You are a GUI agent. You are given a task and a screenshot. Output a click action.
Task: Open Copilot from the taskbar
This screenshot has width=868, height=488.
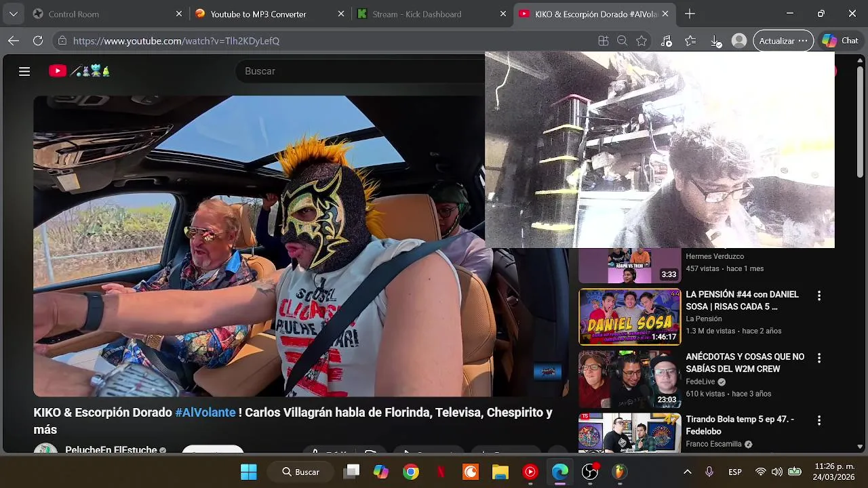[381, 472]
